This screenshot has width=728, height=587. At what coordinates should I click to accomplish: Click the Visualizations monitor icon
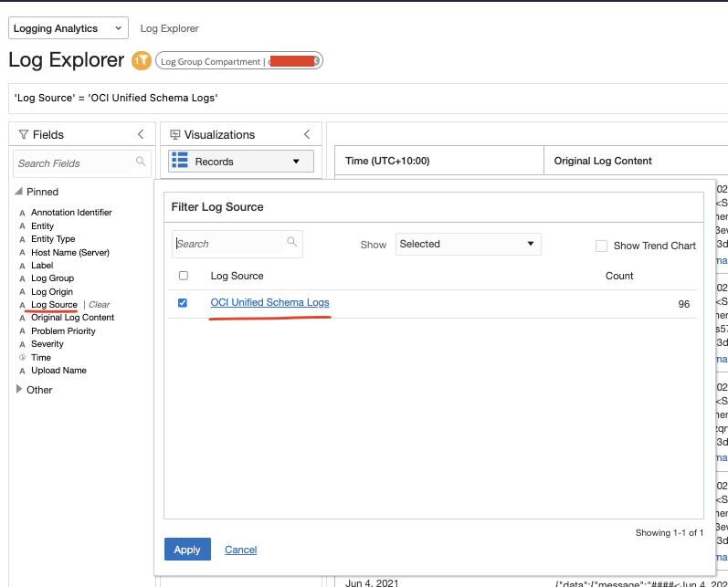[x=175, y=134]
